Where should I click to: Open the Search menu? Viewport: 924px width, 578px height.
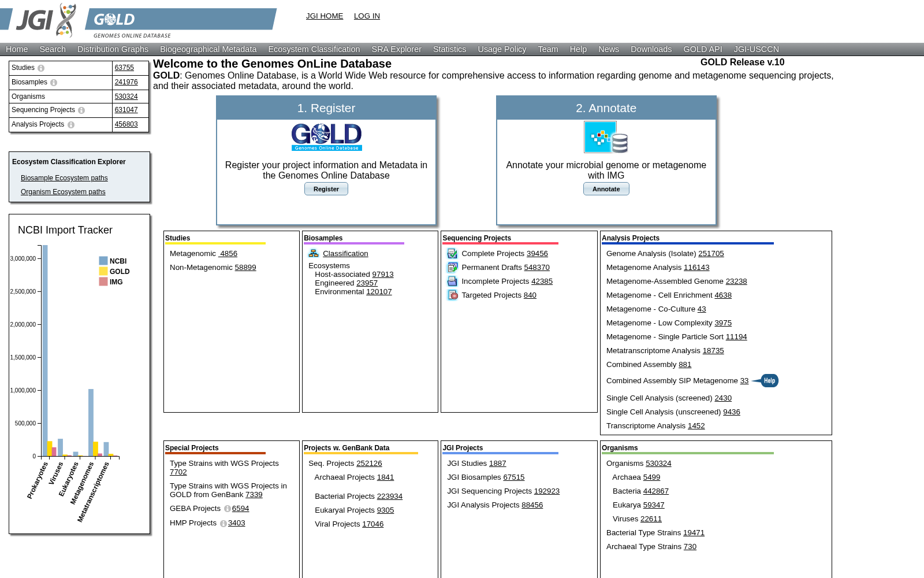point(53,49)
